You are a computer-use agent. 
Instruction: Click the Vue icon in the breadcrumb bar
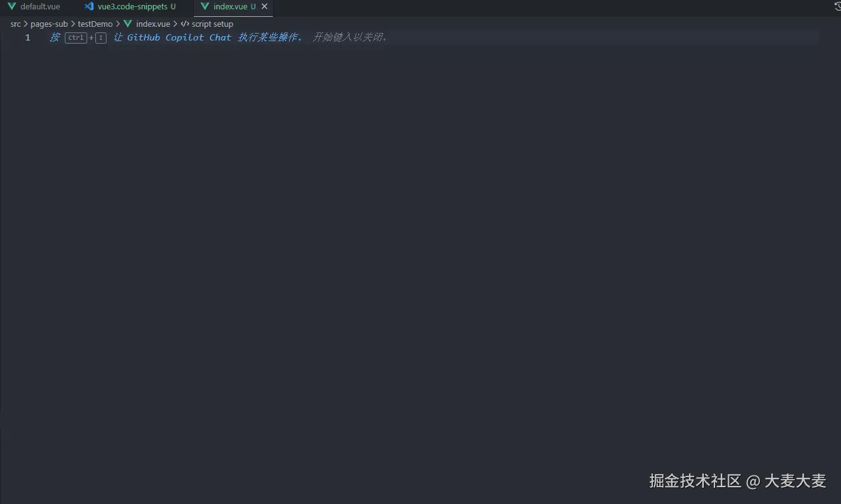[x=128, y=24]
